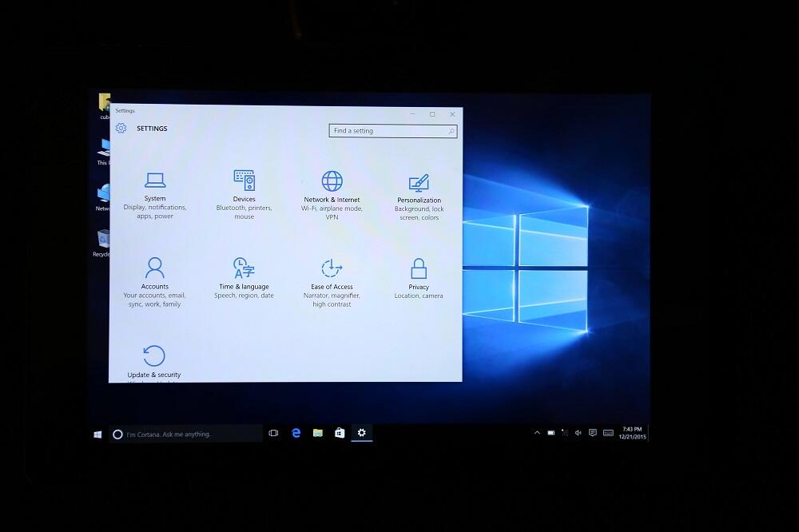Image resolution: width=799 pixels, height=532 pixels.
Task: Minimize the Settings window
Action: point(413,114)
